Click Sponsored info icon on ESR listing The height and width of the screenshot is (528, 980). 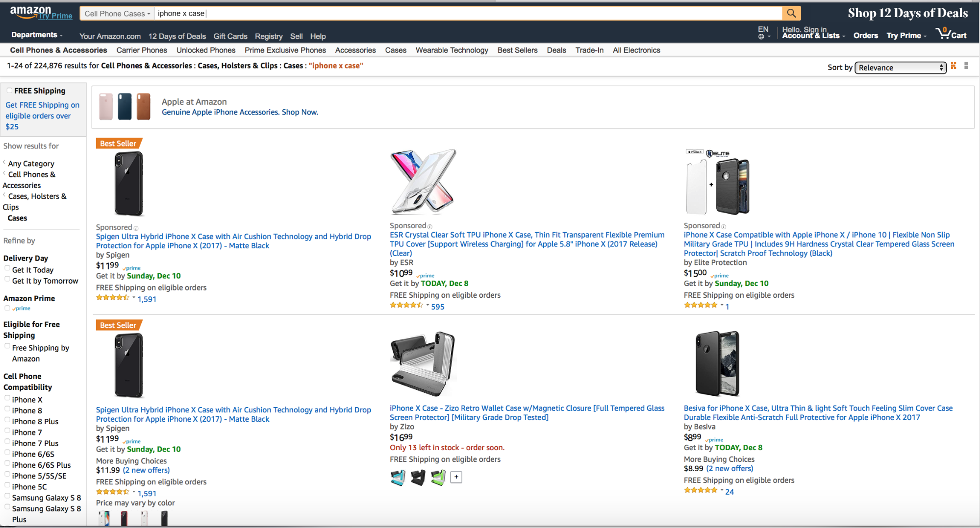430,226
